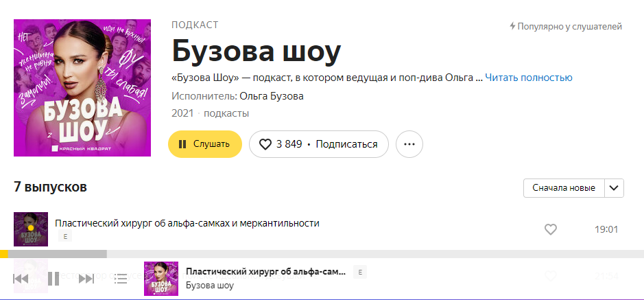Subscribe with the Подписаться button
Image resolution: width=644 pixels, height=300 pixels.
click(346, 144)
